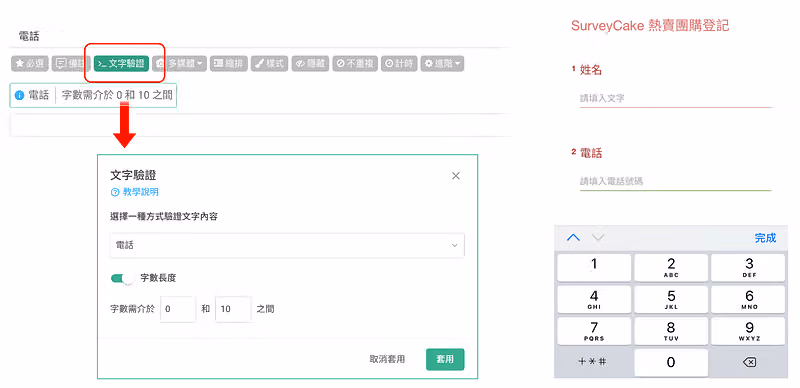Click the 備註 note button
This screenshot has height=388, width=800.
(70, 64)
